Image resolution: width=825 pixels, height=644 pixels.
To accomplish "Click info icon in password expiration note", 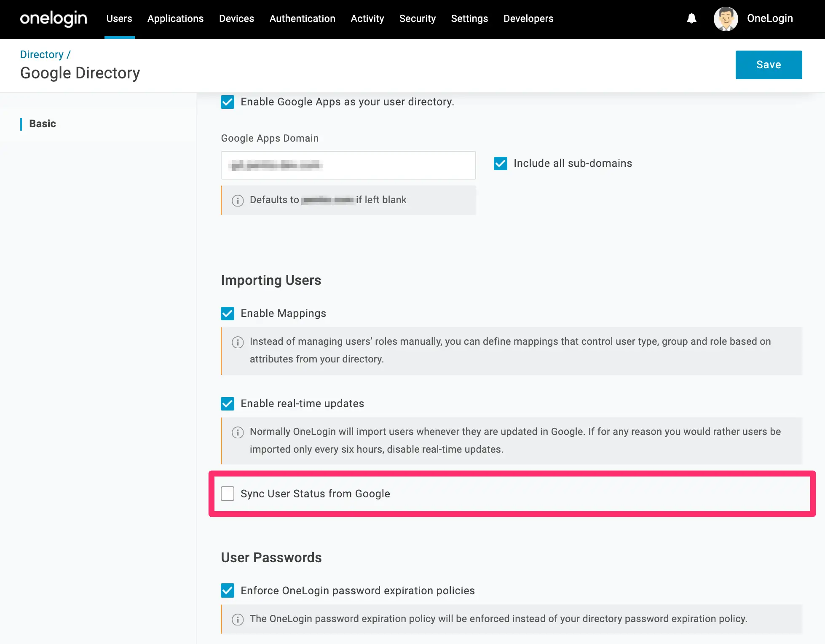I will (x=238, y=620).
